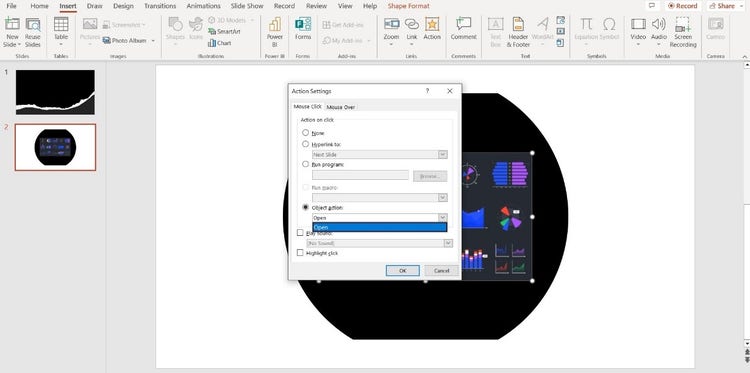This screenshot has width=750, height=373.
Task: Click the Zoom links icon
Action: click(x=391, y=24)
